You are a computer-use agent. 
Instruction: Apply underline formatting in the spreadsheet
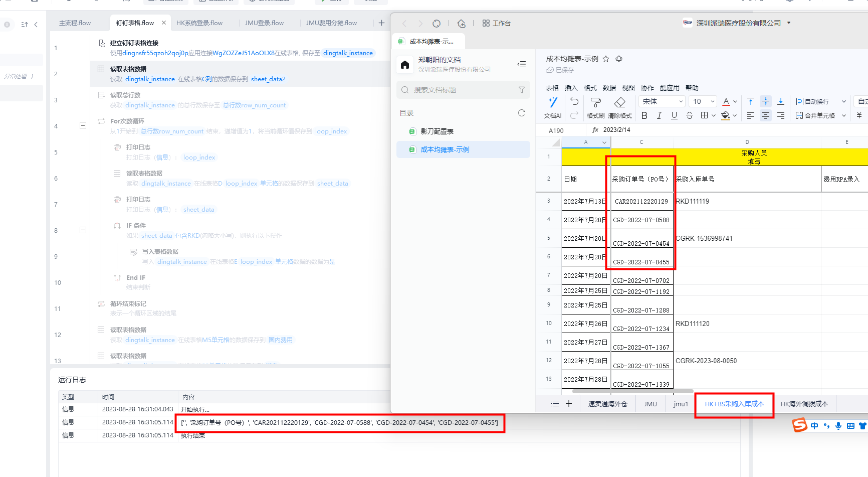pyautogui.click(x=675, y=115)
